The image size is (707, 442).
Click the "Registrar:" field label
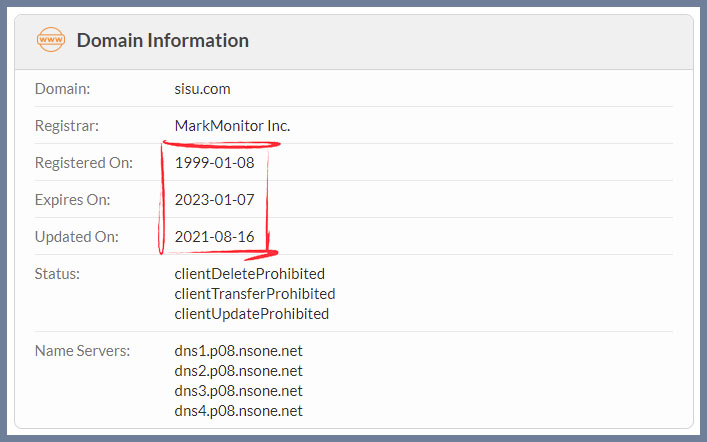coord(67,126)
